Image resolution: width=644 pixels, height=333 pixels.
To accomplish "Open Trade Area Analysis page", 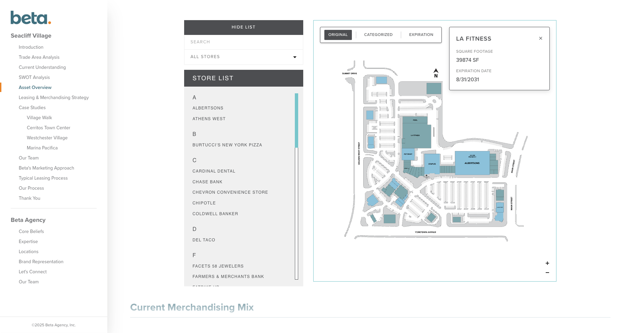I will pyautogui.click(x=39, y=57).
